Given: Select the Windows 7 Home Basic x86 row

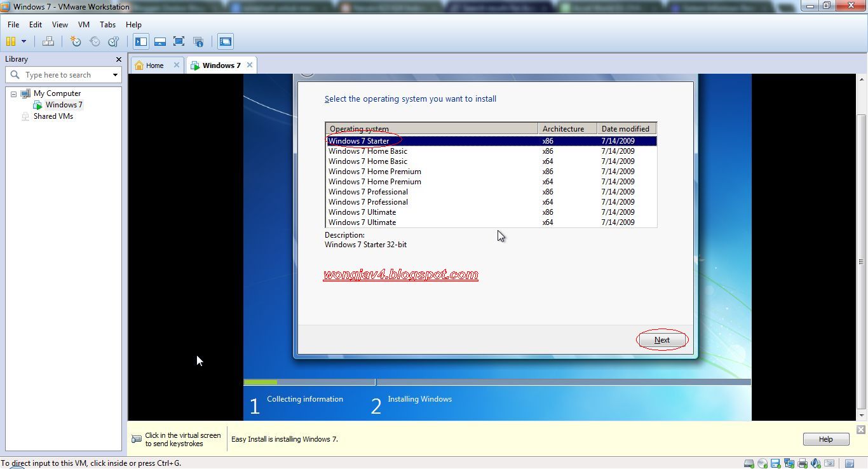Looking at the screenshot, I should coord(491,151).
